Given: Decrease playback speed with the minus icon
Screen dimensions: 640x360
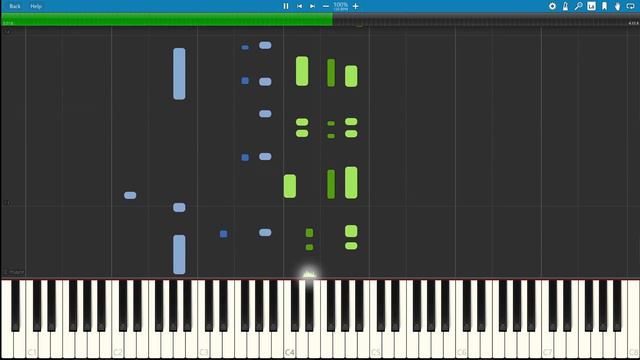Looking at the screenshot, I should pyautogui.click(x=326, y=6).
